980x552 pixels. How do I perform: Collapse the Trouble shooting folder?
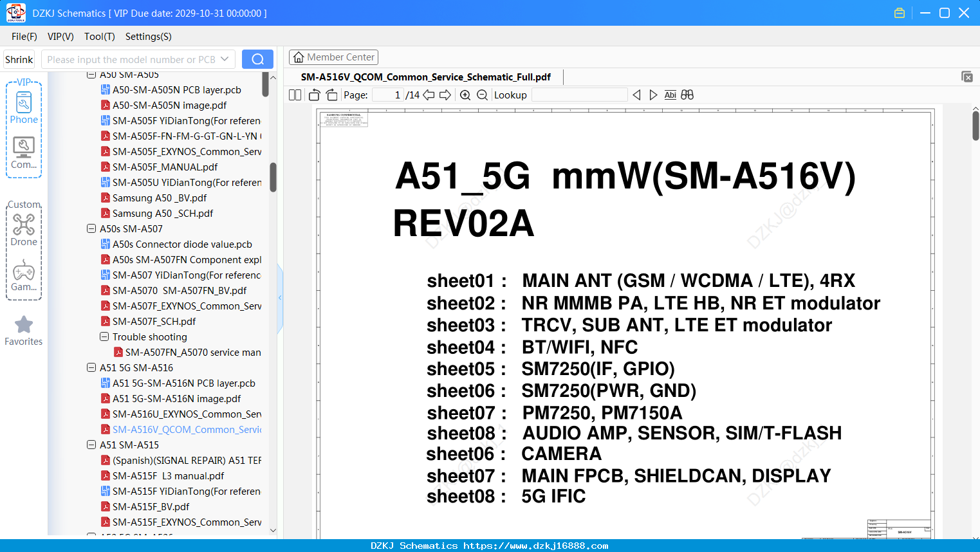104,336
